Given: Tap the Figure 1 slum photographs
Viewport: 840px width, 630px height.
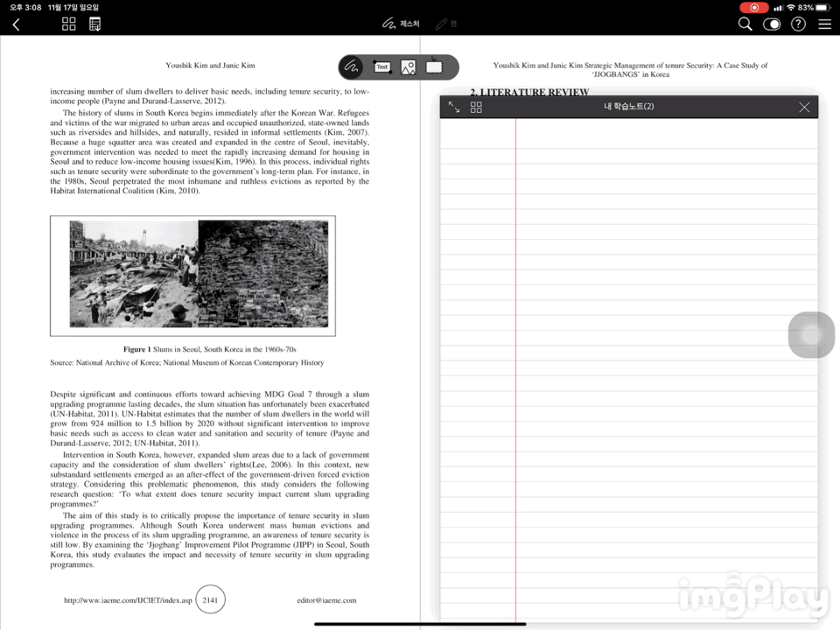Looking at the screenshot, I should tap(199, 274).
